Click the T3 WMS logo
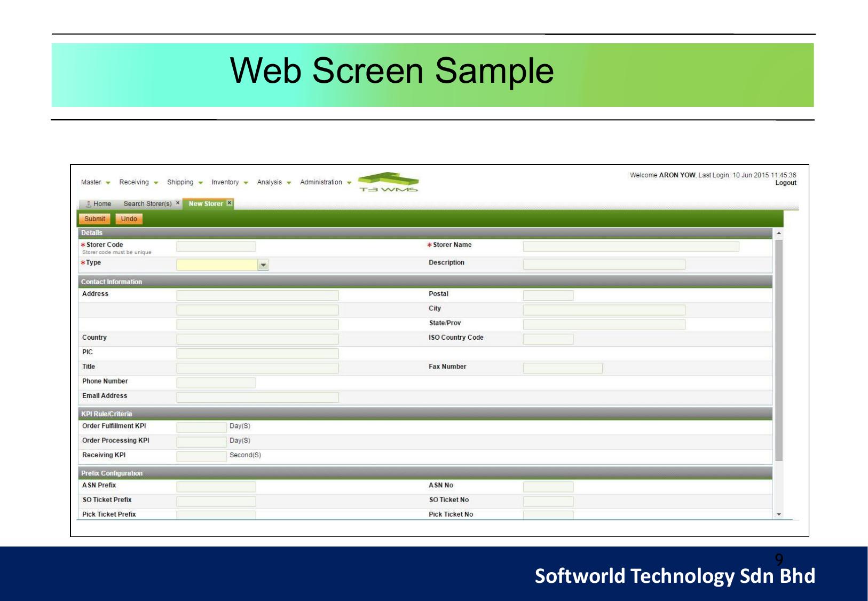Image resolution: width=868 pixels, height=601 pixels. [389, 182]
